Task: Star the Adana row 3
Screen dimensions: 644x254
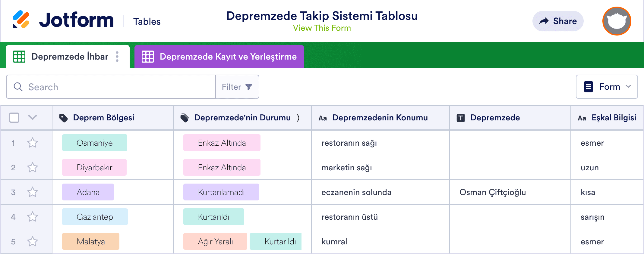Action: coord(33,192)
